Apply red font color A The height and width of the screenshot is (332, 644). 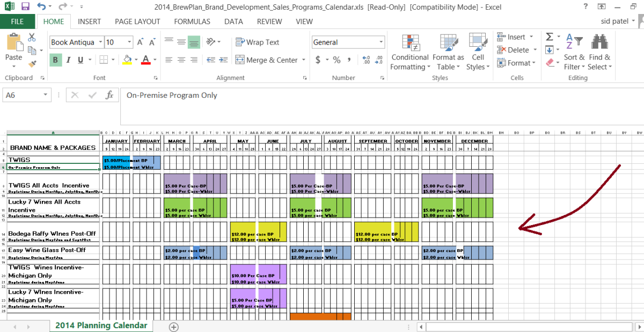click(x=145, y=60)
